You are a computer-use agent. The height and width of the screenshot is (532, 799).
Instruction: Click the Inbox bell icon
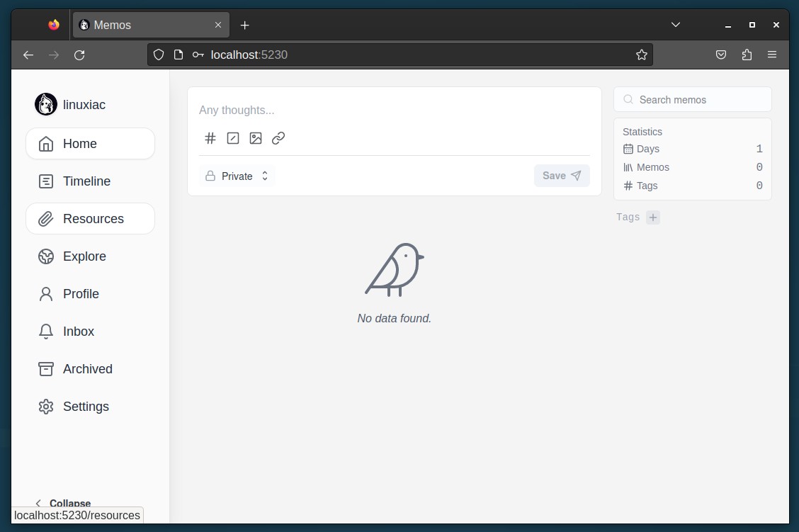[46, 332]
